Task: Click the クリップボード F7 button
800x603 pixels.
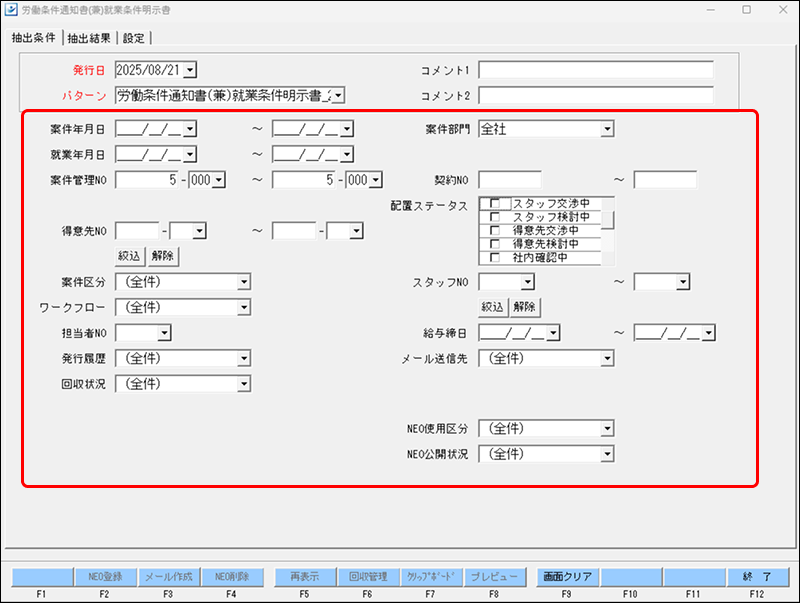Action: pyautogui.click(x=431, y=577)
